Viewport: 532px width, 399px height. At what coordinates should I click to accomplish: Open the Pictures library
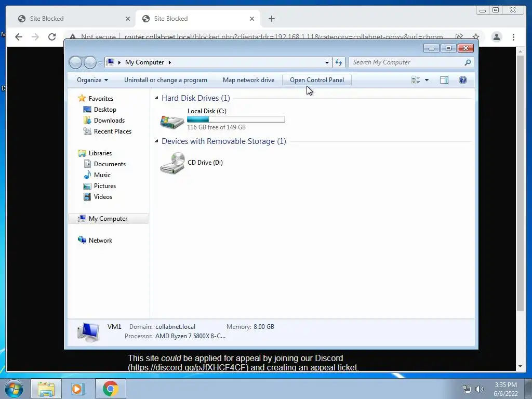tap(105, 186)
